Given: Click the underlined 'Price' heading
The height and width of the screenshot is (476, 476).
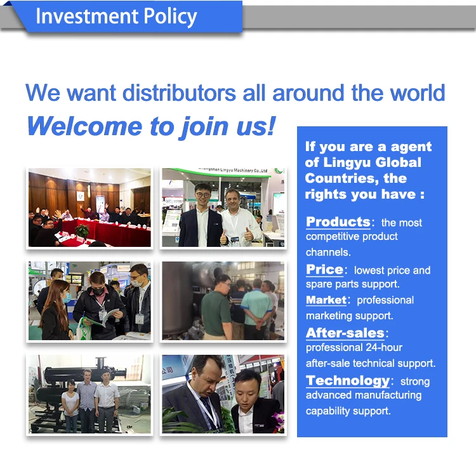Looking at the screenshot, I should [324, 270].
